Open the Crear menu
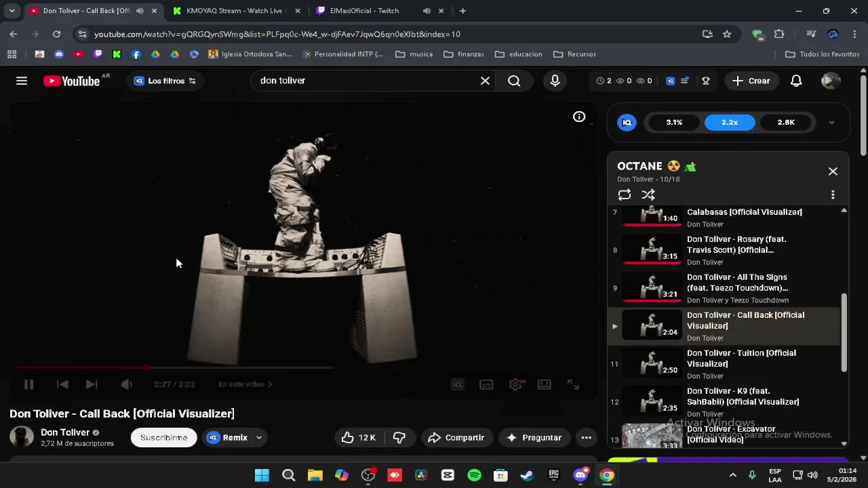This screenshot has height=488, width=868. (x=751, y=81)
